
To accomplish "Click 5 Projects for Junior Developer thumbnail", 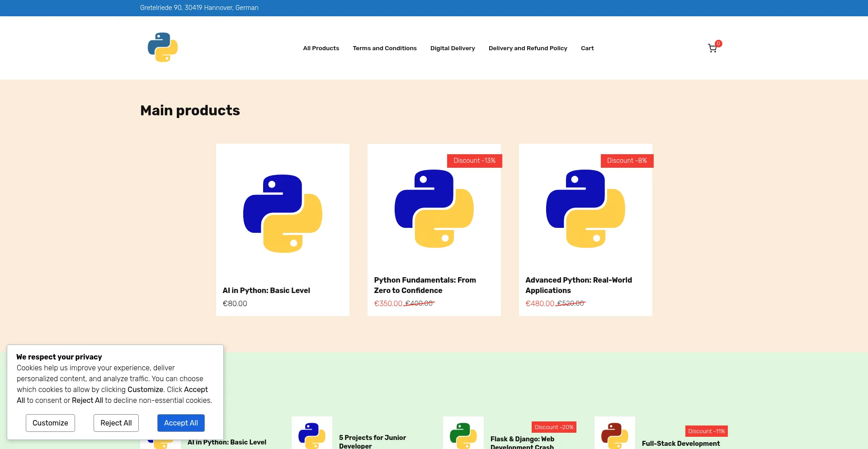I will (312, 433).
